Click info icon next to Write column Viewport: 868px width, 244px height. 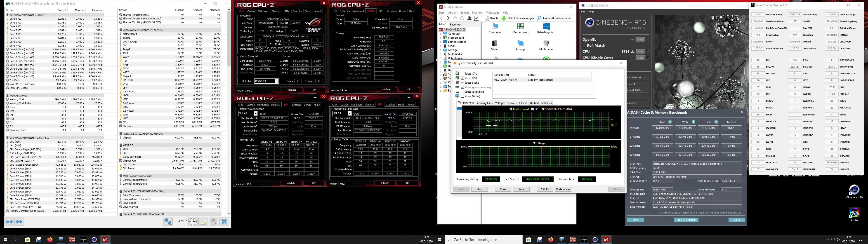pyautogui.click(x=693, y=122)
